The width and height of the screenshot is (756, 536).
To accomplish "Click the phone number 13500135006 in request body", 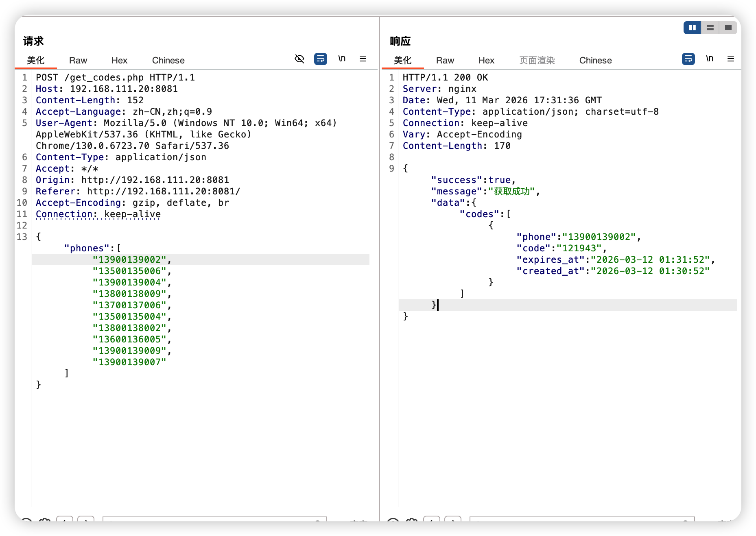I will 129,271.
